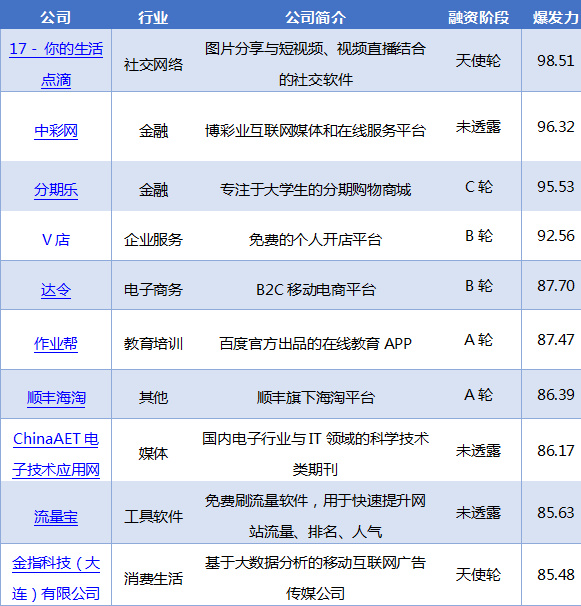Click the 行业 column header
581x606 pixels.
(153, 17)
